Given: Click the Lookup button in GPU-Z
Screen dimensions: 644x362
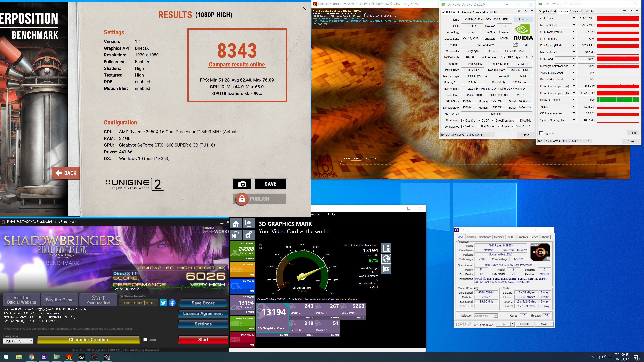Looking at the screenshot, I should (x=523, y=19).
